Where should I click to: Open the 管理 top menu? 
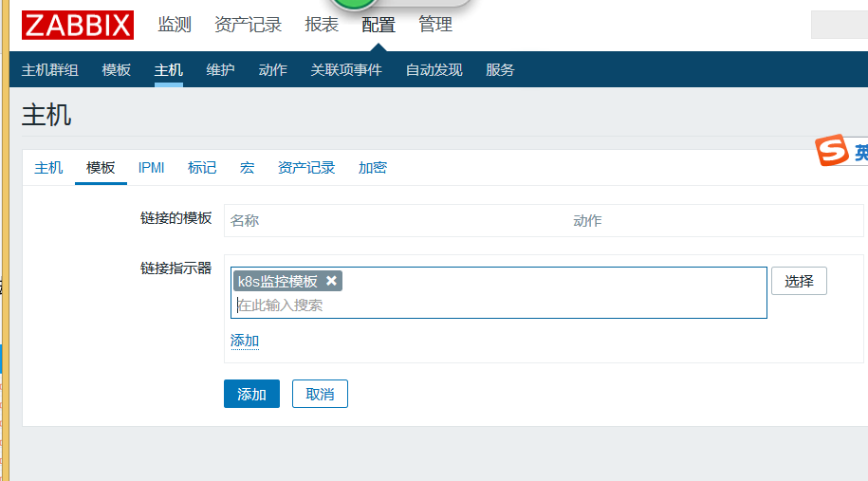pos(435,25)
